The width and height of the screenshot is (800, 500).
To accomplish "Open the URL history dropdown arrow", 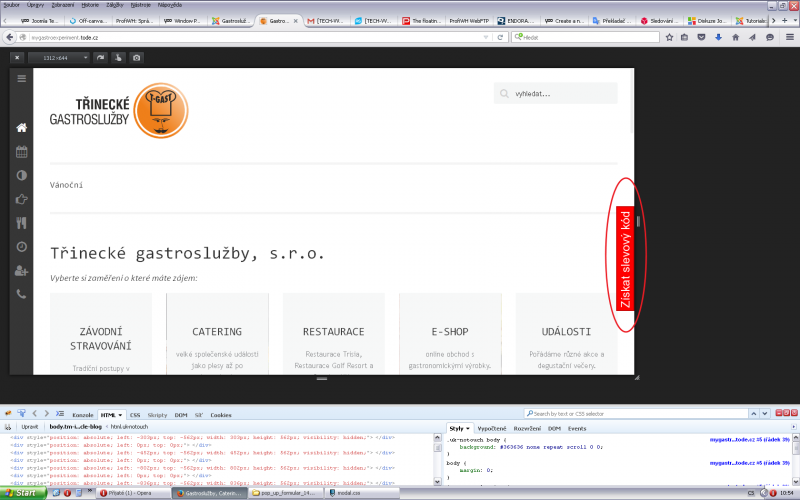I will click(x=486, y=37).
